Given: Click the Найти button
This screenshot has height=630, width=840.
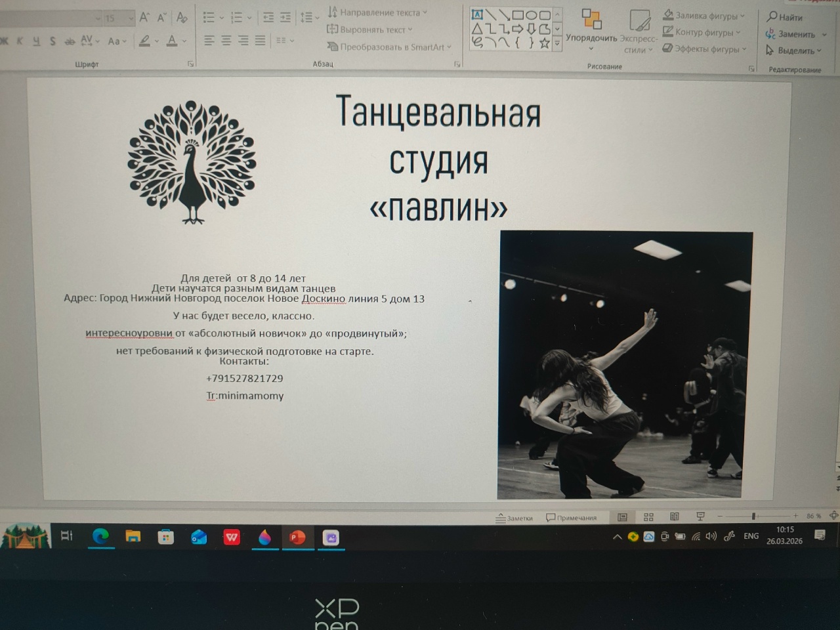Looking at the screenshot, I should click(x=785, y=17).
